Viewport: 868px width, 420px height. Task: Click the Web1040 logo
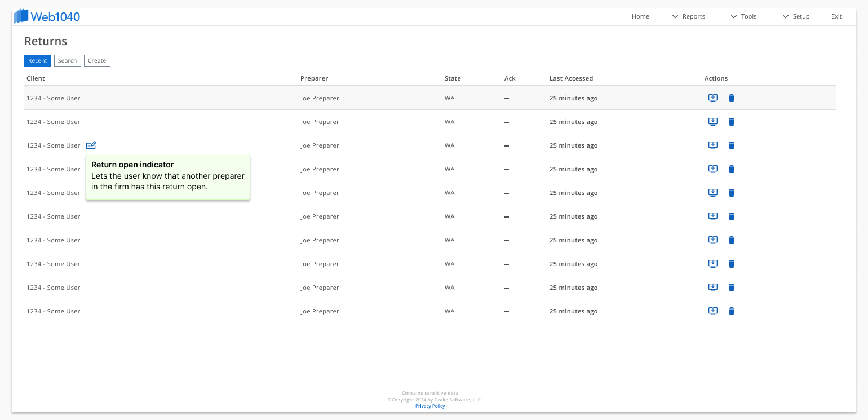click(x=47, y=16)
